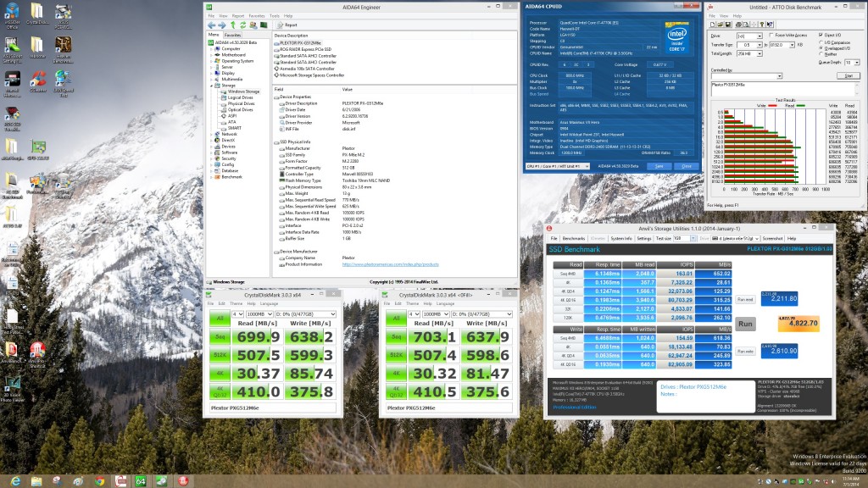
Task: Select Physical Drives in AIDA64 tree
Action: (242, 103)
